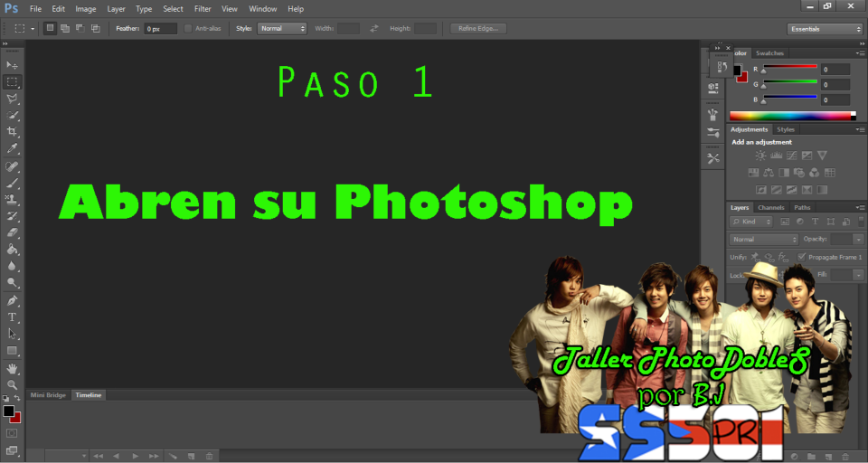Select the Healing Brush tool
Screen dimensions: 868x463
click(12, 166)
